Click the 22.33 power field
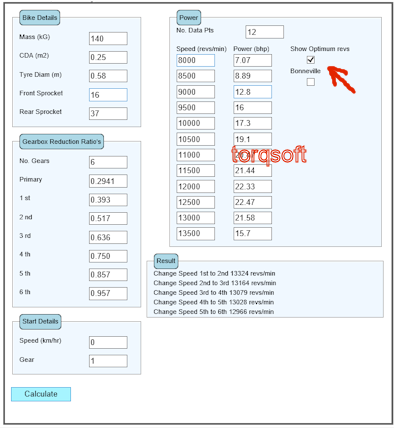The height and width of the screenshot is (428, 394). 252,187
